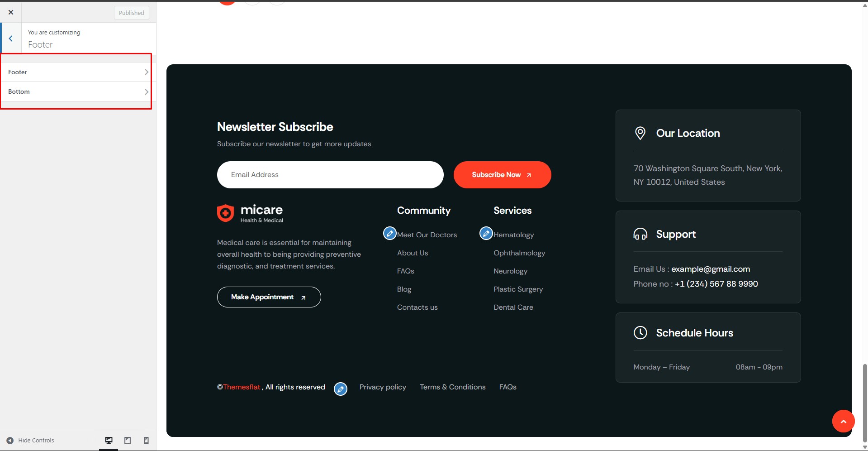The image size is (868, 451).
Task: Click the micare shield logo
Action: click(225, 213)
